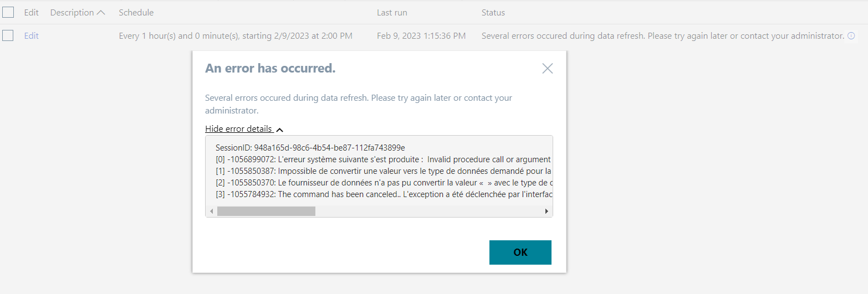Tick the select-all checkbox in the header row

coord(8,12)
